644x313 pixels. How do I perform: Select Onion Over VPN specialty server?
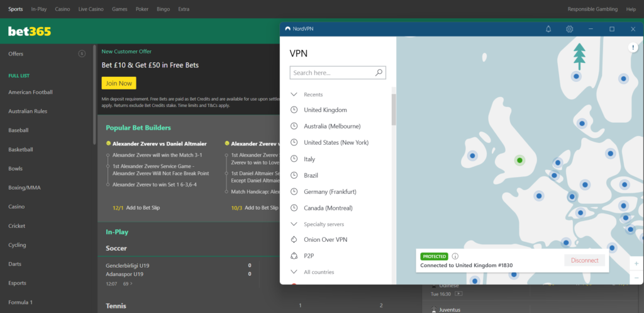pos(326,239)
